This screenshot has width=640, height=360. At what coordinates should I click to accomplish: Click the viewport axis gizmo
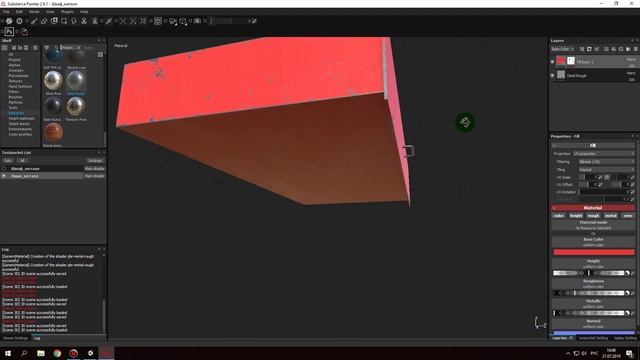(540, 323)
